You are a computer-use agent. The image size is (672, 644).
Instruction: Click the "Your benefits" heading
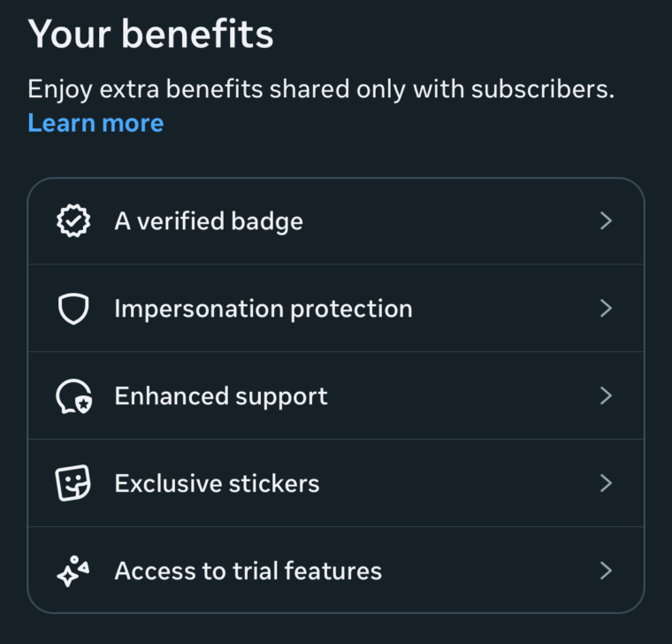[x=150, y=34]
